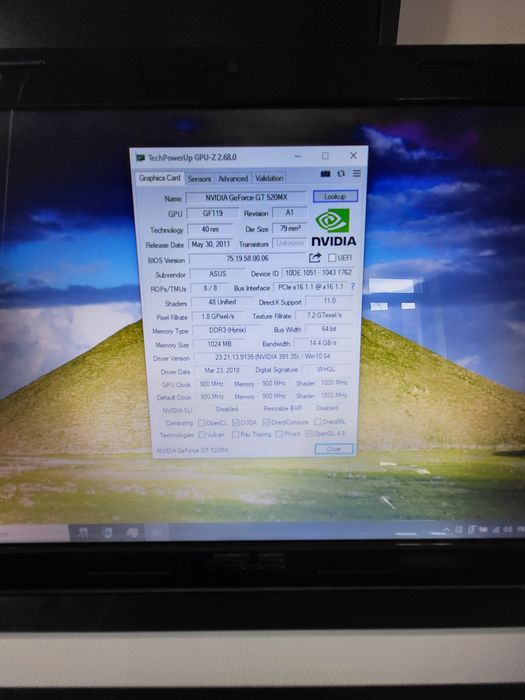Click the Bandwidth value 14.4 GB/s
The image size is (525, 700).
[323, 343]
